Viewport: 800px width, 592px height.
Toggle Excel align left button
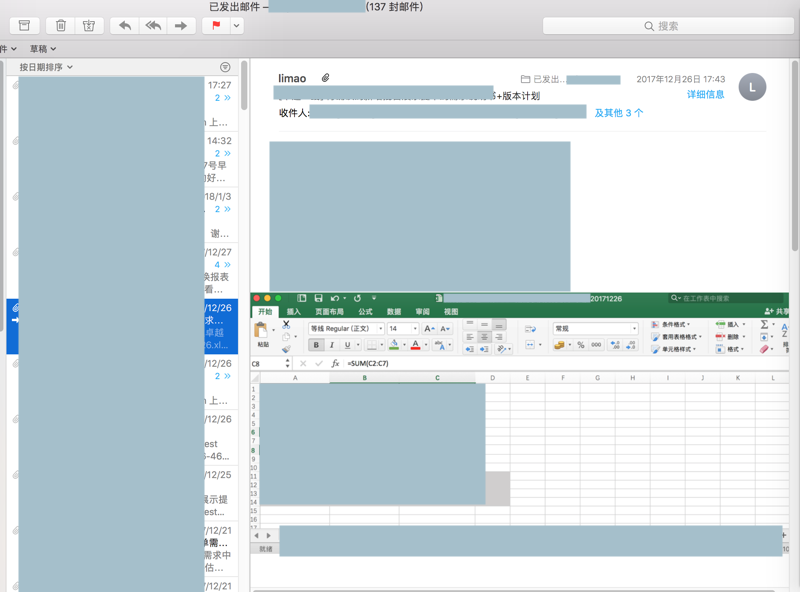coord(470,337)
